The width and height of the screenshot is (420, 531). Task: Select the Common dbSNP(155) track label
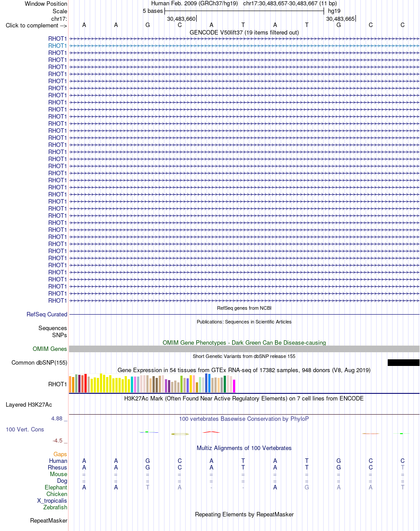39,363
